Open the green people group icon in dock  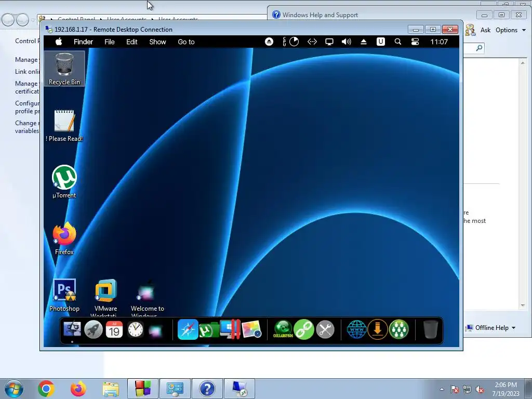click(x=398, y=329)
